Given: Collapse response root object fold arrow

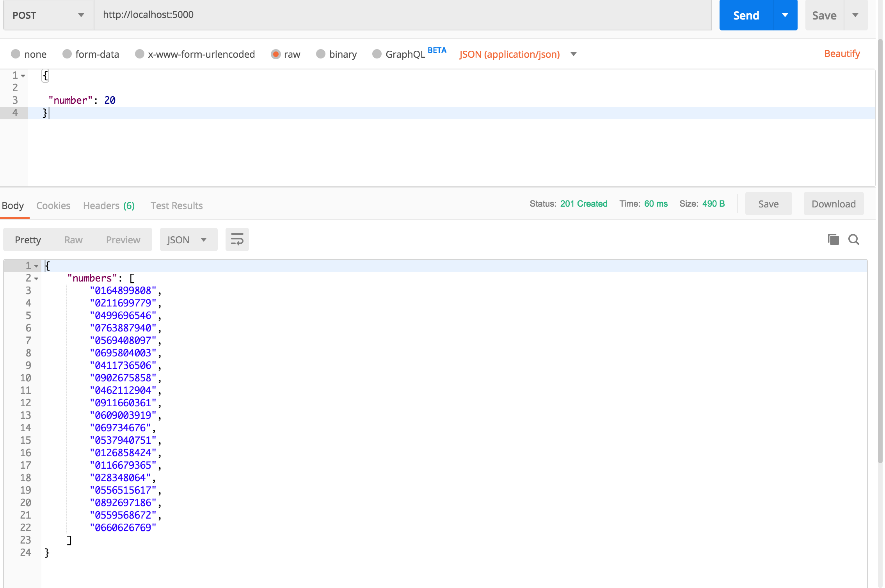Looking at the screenshot, I should click(x=36, y=266).
